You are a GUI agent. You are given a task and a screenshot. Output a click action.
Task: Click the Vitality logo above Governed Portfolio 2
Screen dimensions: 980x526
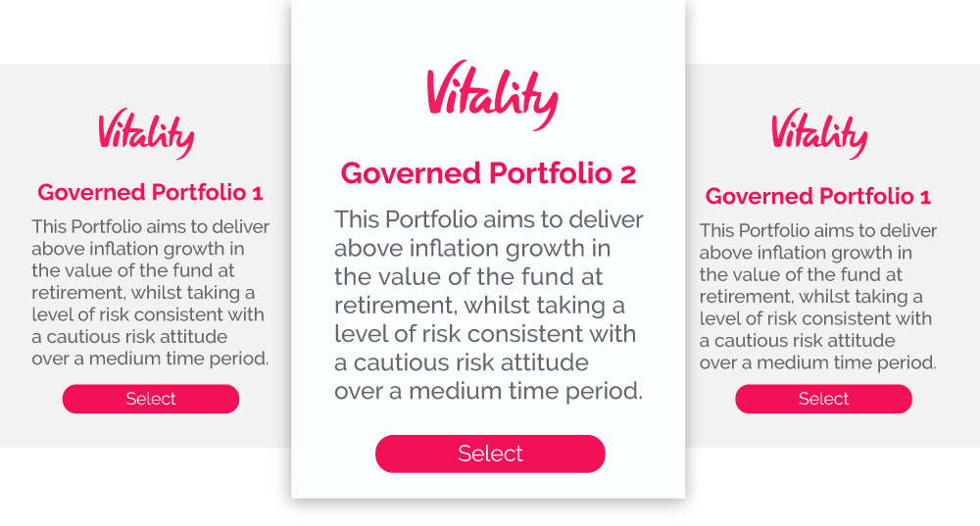tap(492, 96)
